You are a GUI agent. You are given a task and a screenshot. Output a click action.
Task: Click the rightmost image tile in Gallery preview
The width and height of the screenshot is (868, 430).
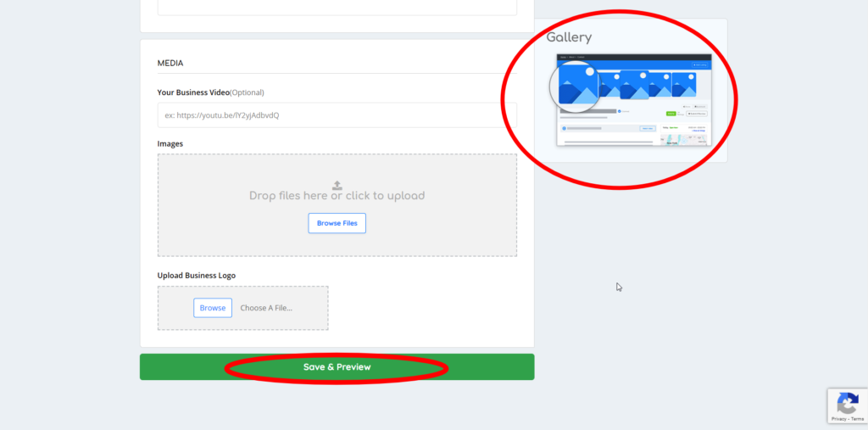[x=683, y=84]
